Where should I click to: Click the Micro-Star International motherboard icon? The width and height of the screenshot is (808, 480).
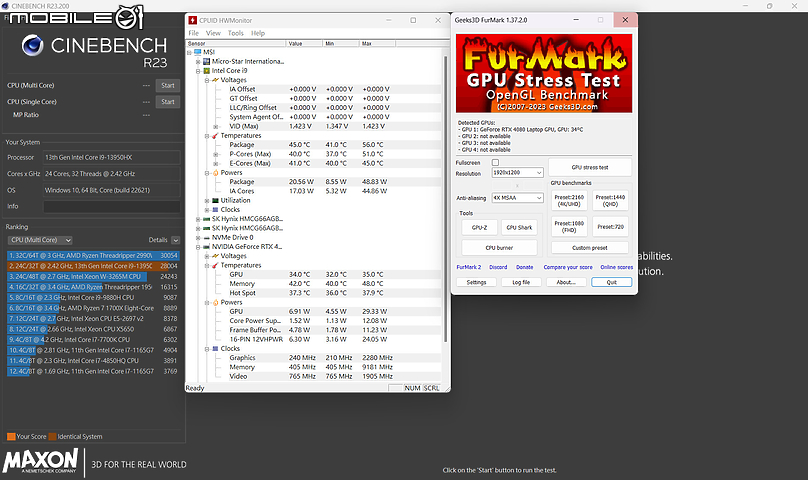coord(207,61)
